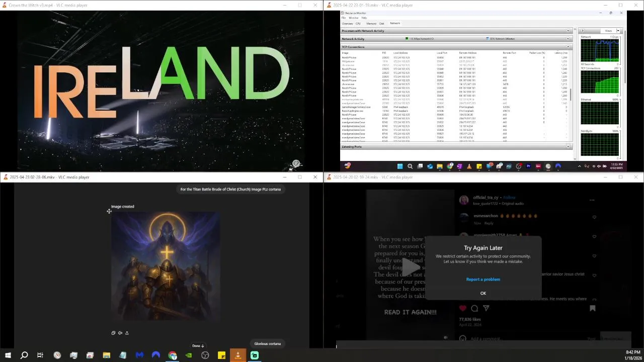
Task: Expand the Listening Ports section
Action: [568, 147]
